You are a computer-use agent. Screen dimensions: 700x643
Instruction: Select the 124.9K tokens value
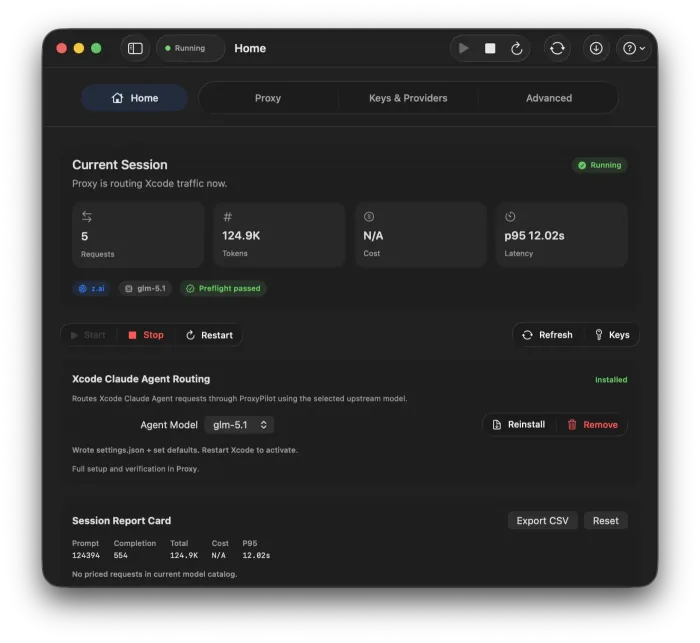(x=241, y=235)
